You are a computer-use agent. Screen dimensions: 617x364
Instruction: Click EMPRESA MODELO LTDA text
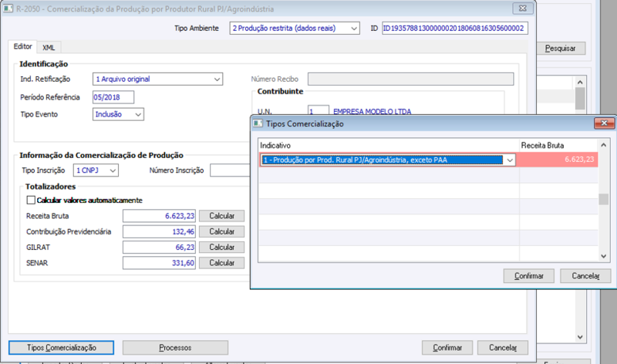[x=372, y=111]
